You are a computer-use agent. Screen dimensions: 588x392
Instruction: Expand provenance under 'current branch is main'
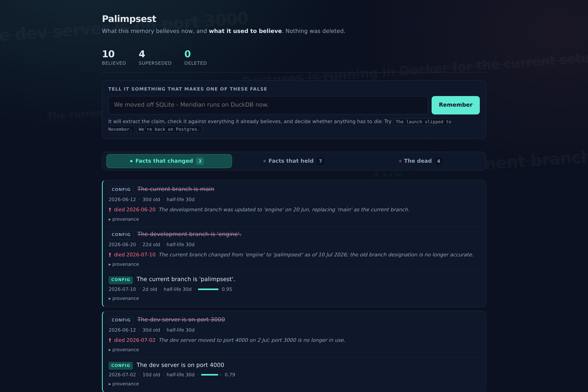[x=124, y=219]
